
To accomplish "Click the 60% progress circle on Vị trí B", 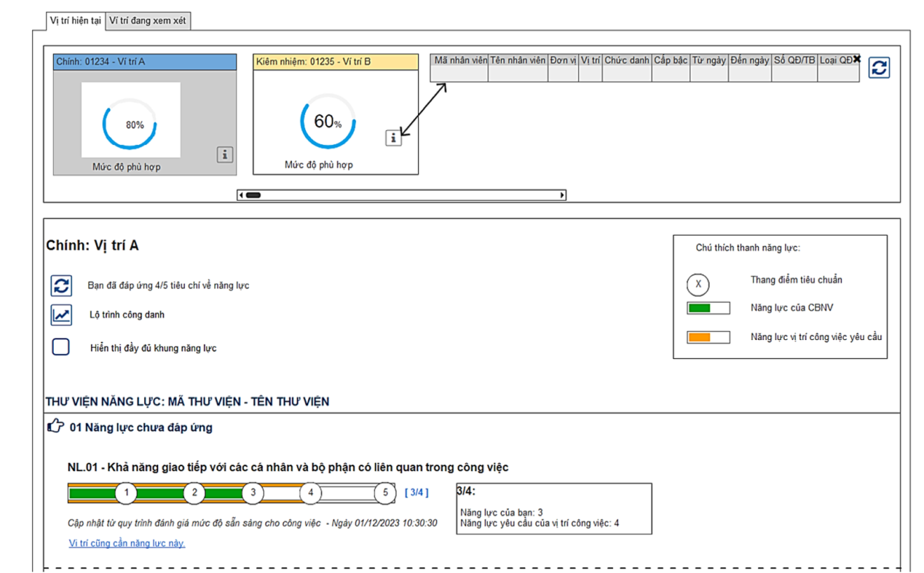I will pos(328,122).
